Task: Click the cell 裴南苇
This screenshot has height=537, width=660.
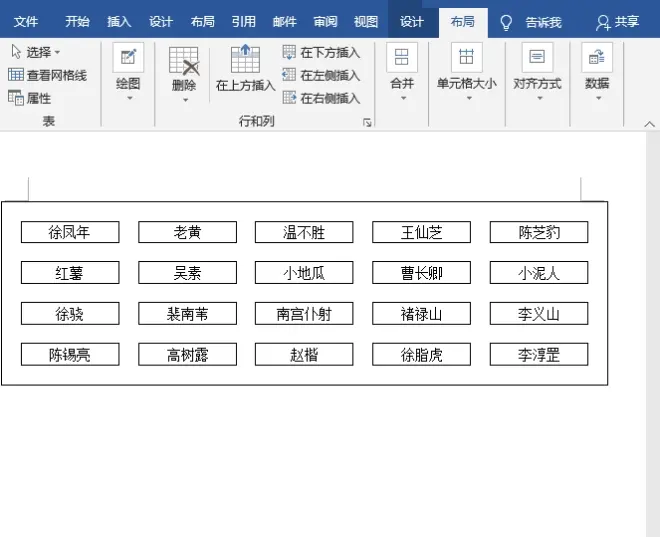Action: click(187, 314)
